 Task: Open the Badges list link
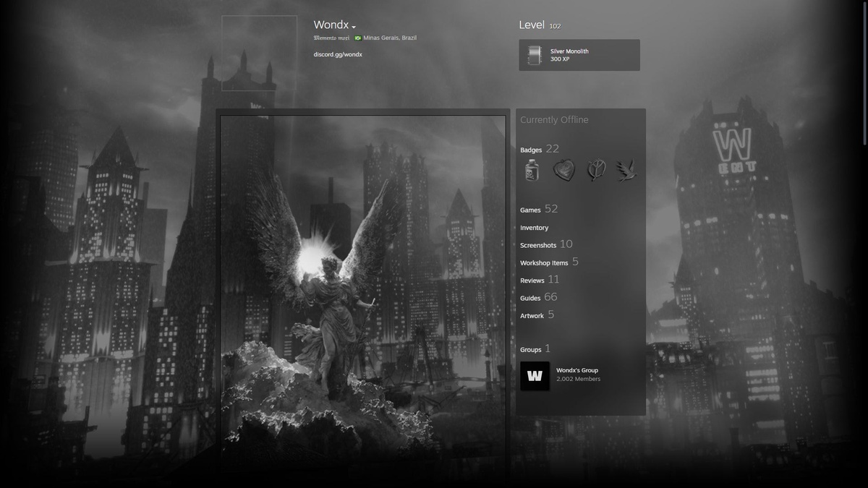pyautogui.click(x=540, y=149)
